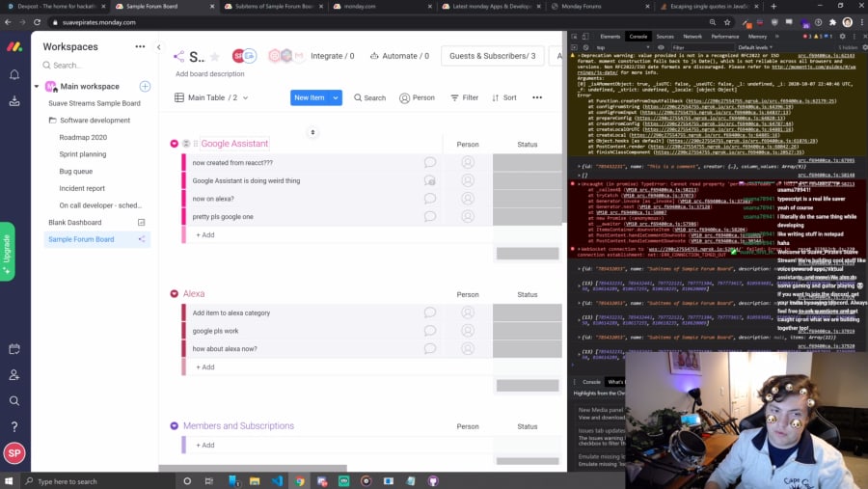Switch to DevTools Memory tab

pos(757,37)
